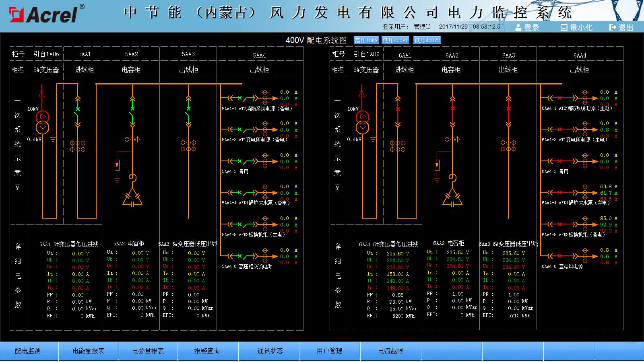Select the 5AA4-6 高压柜交流电源 label
Screen dimensions: 644x362
pos(247,266)
